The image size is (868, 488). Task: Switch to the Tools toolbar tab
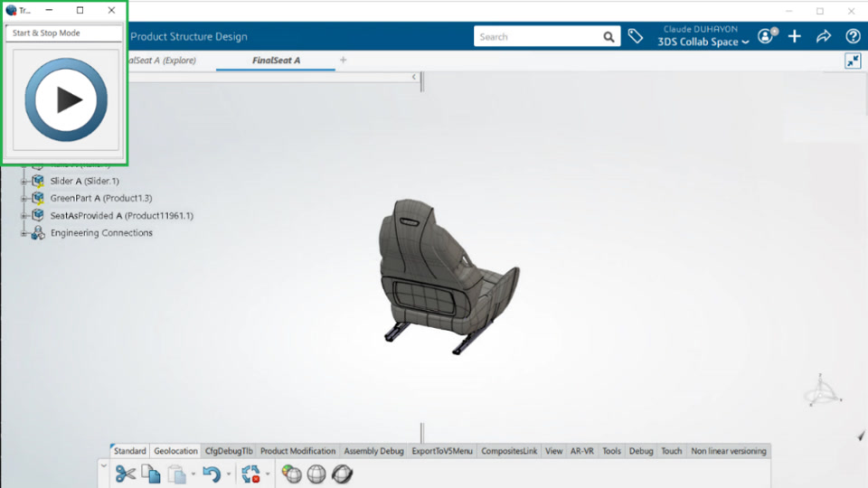click(611, 451)
